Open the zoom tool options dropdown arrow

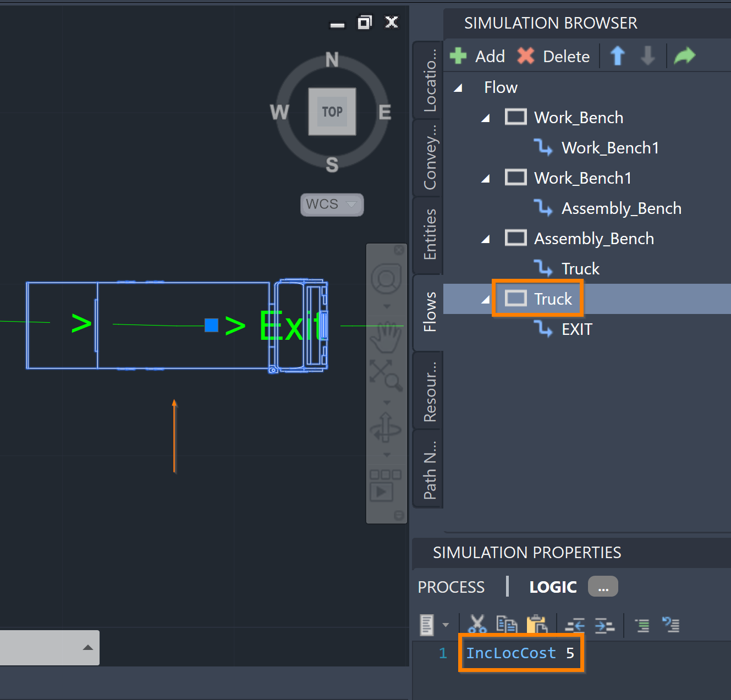(387, 402)
